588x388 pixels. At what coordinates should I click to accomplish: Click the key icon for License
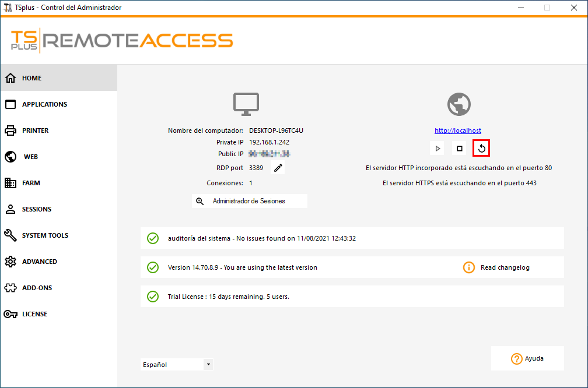coord(10,314)
